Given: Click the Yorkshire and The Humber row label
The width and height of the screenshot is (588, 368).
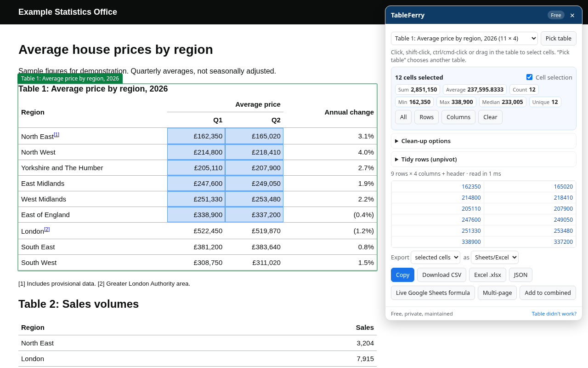Looking at the screenshot, I should tap(62, 168).
